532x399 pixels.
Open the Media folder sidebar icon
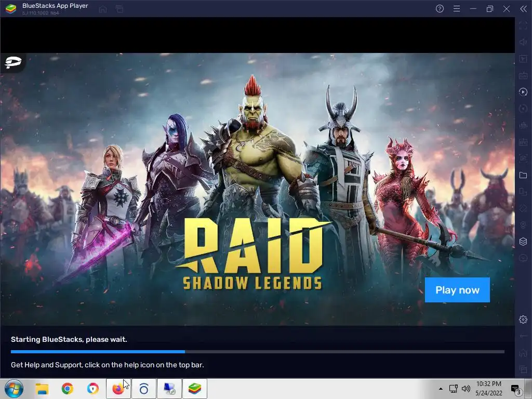pyautogui.click(x=523, y=175)
